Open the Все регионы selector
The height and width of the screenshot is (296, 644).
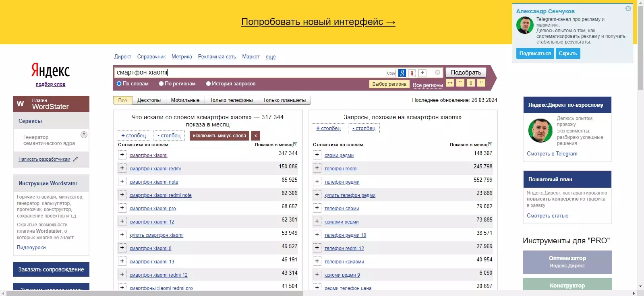(428, 85)
